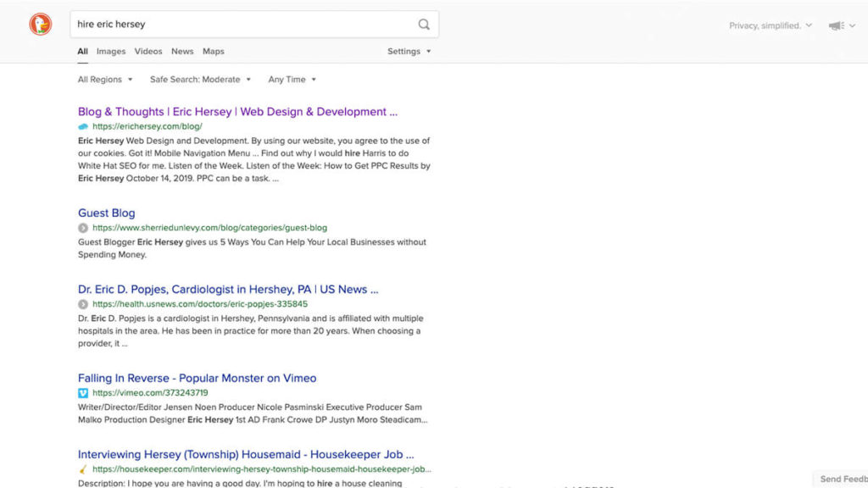Image resolution: width=868 pixels, height=488 pixels.
Task: Switch to the Images tab
Action: pos(111,52)
